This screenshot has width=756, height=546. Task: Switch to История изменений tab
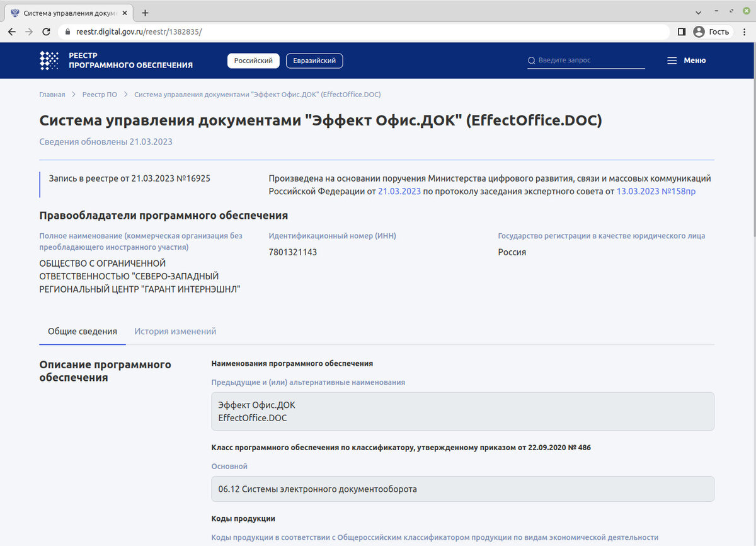175,331
